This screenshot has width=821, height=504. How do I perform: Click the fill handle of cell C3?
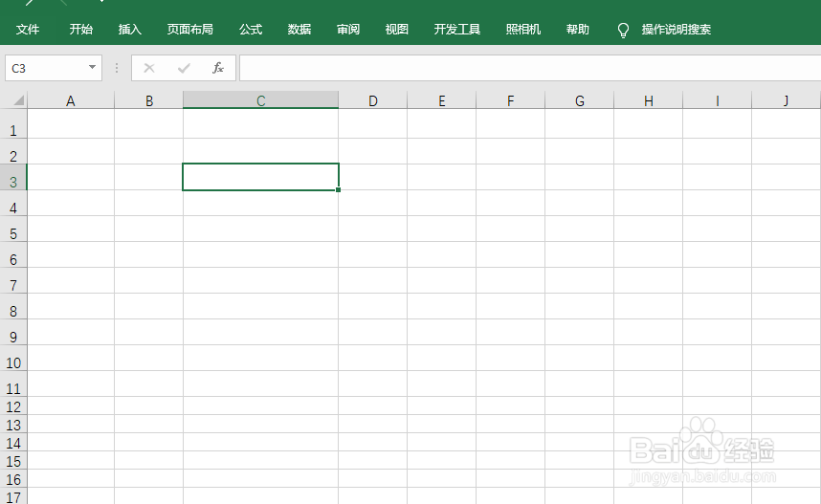click(x=338, y=190)
